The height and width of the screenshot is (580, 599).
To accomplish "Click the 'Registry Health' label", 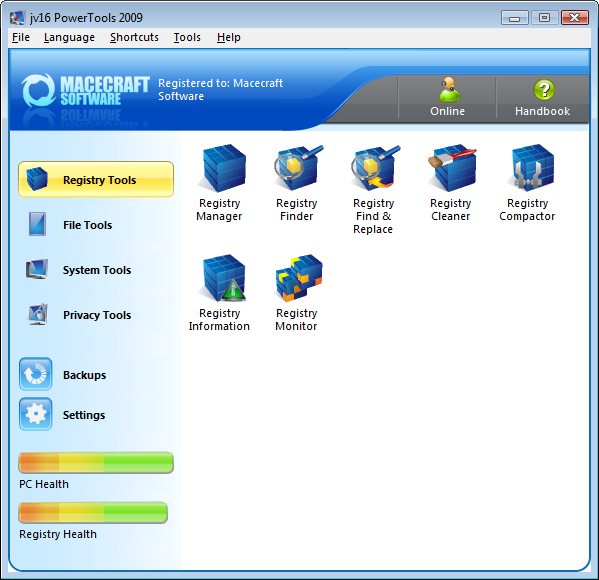I will click(58, 534).
